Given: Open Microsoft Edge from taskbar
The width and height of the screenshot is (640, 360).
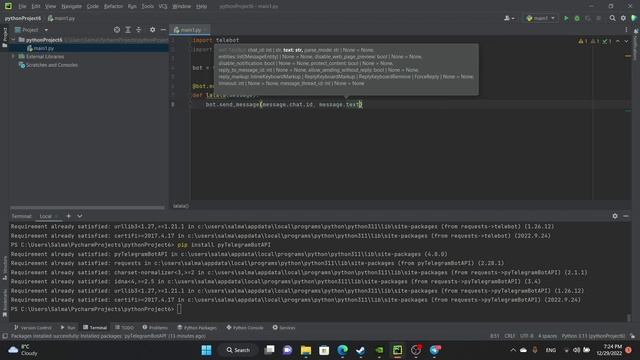Looking at the screenshot, I should point(342,350).
